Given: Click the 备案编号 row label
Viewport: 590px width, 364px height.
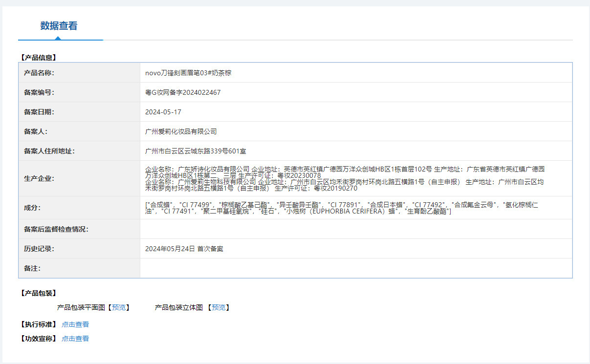Looking at the screenshot, I should coord(39,92).
